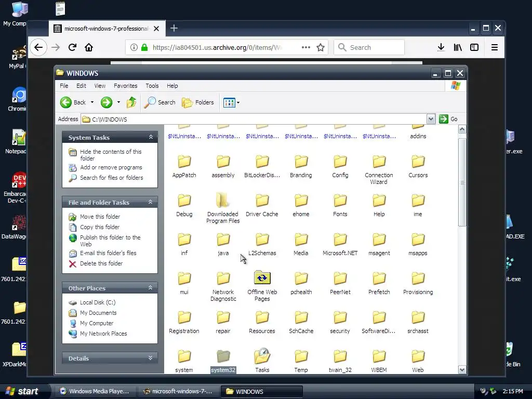Click the green Forward arrow in Explorer
The width and height of the screenshot is (532, 399).
[106, 102]
